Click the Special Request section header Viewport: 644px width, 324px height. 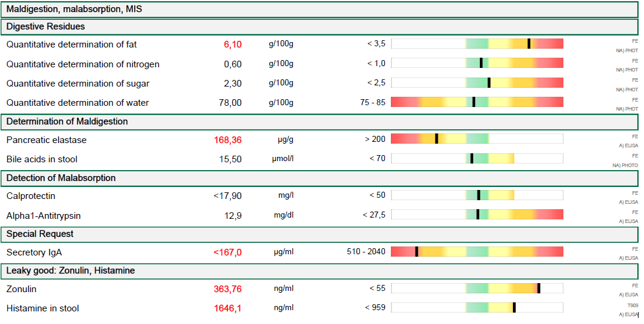pos(40,234)
